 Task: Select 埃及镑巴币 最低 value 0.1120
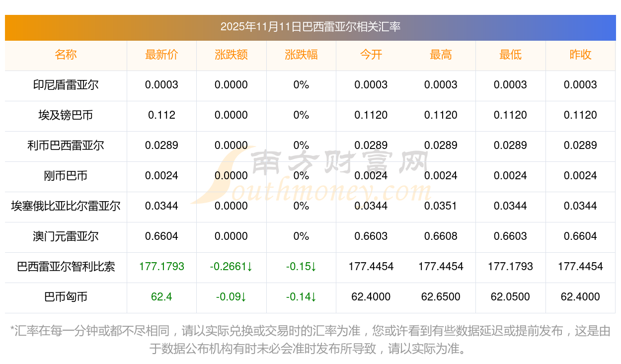pyautogui.click(x=510, y=115)
